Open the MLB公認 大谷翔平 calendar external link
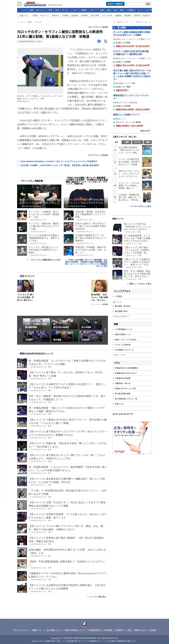This screenshot has height=644, width=169. [60, 165]
